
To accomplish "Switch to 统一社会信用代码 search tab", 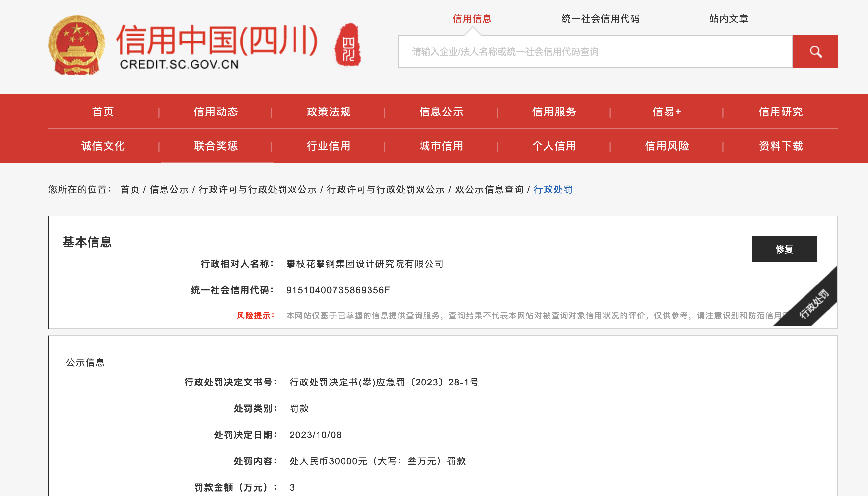I will 600,19.
